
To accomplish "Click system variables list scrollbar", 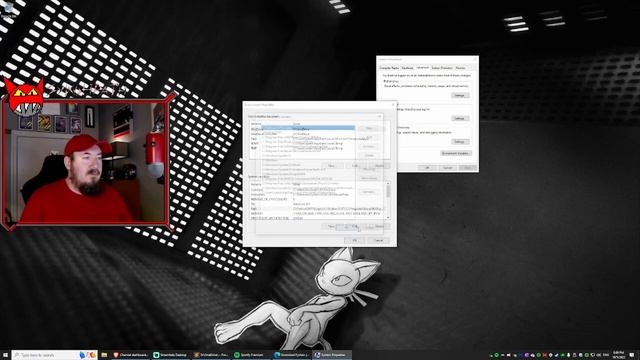I will pos(388,201).
